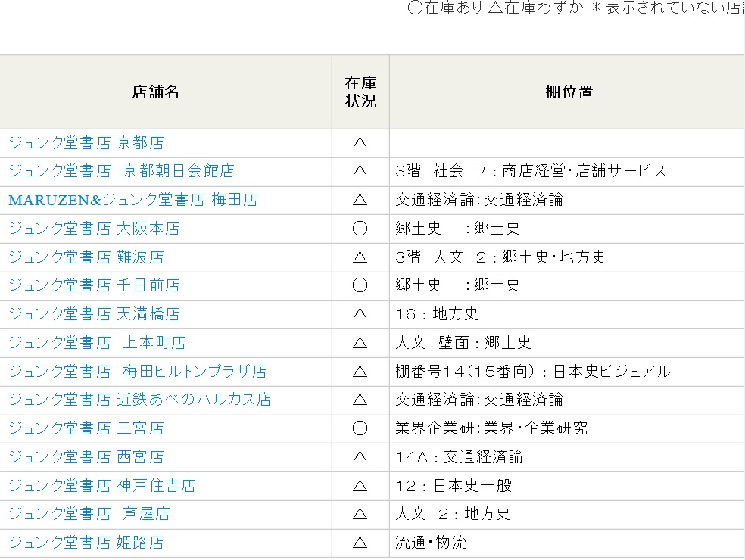Image resolution: width=745 pixels, height=560 pixels.
Task: Select shelf text 棚番号14(15番向):日本史ビジュアル
Action: pyautogui.click(x=532, y=371)
